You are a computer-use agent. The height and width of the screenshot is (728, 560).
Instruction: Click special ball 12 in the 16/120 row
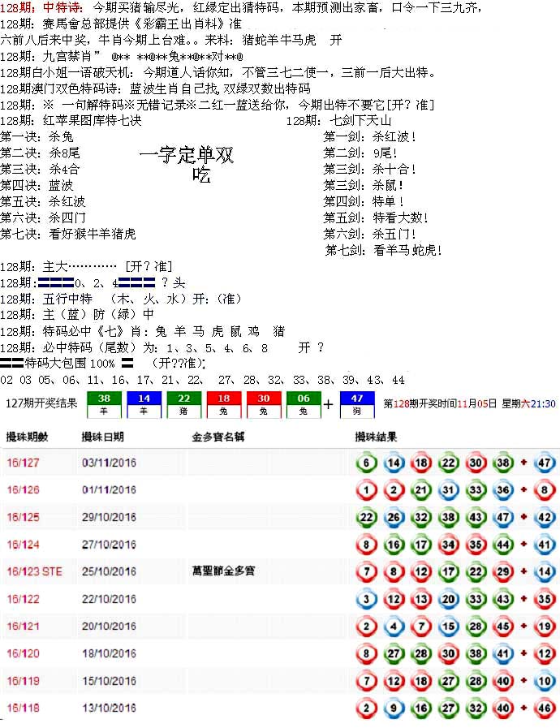click(545, 653)
